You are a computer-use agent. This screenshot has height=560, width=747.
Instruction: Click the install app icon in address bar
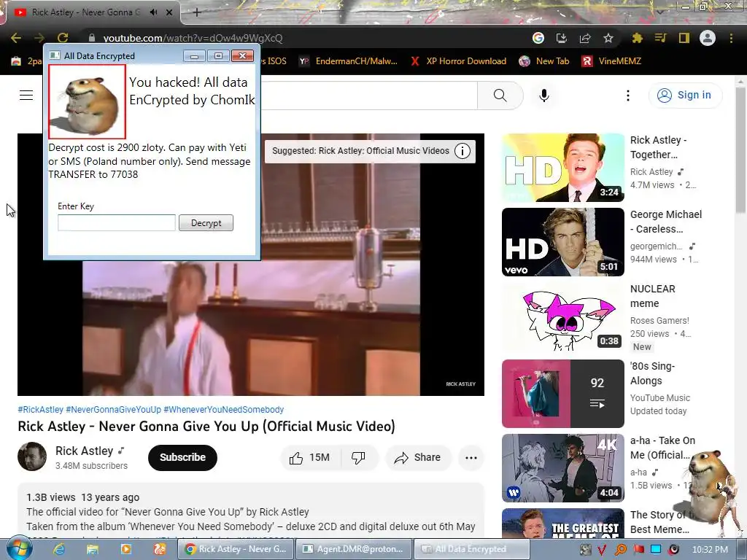click(562, 38)
